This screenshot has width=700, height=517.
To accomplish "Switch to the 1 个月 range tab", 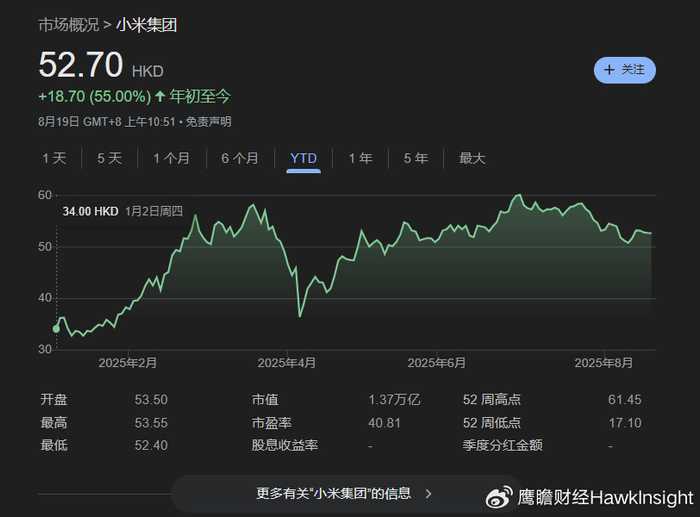I will click(x=171, y=158).
